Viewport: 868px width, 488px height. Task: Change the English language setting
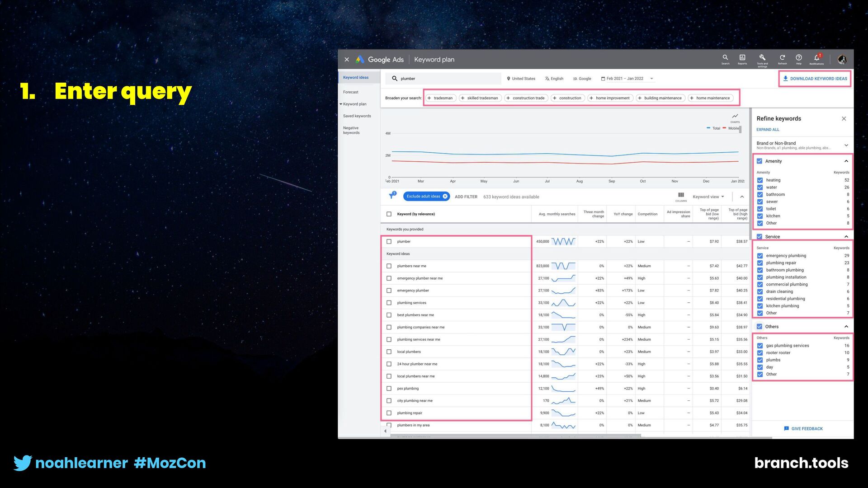[554, 79]
